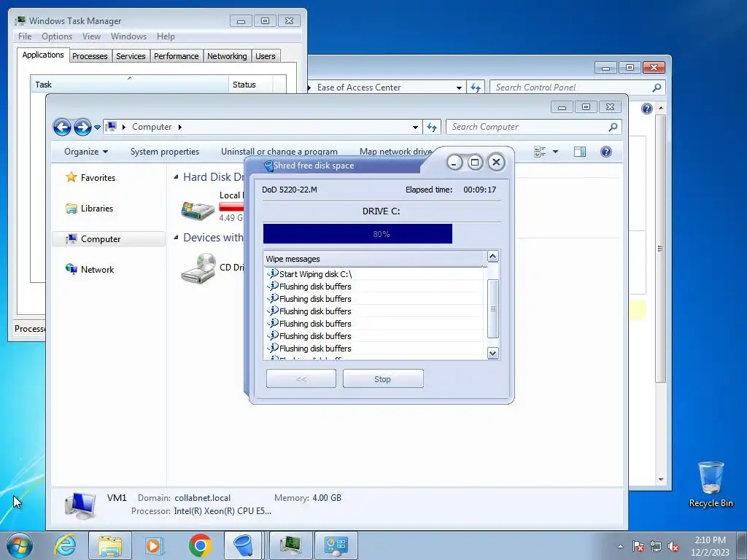Click the Wipe messages column header
This screenshot has width=747, height=560.
click(373, 259)
